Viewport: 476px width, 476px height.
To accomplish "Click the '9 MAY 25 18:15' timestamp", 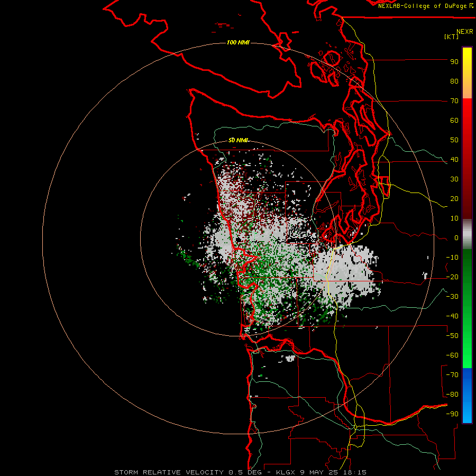I will click(x=333, y=472).
